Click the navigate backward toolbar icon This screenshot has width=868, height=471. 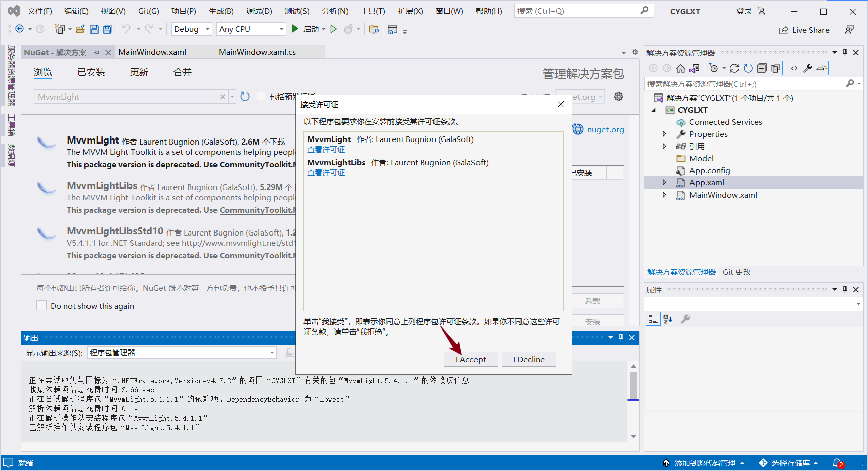[x=19, y=29]
